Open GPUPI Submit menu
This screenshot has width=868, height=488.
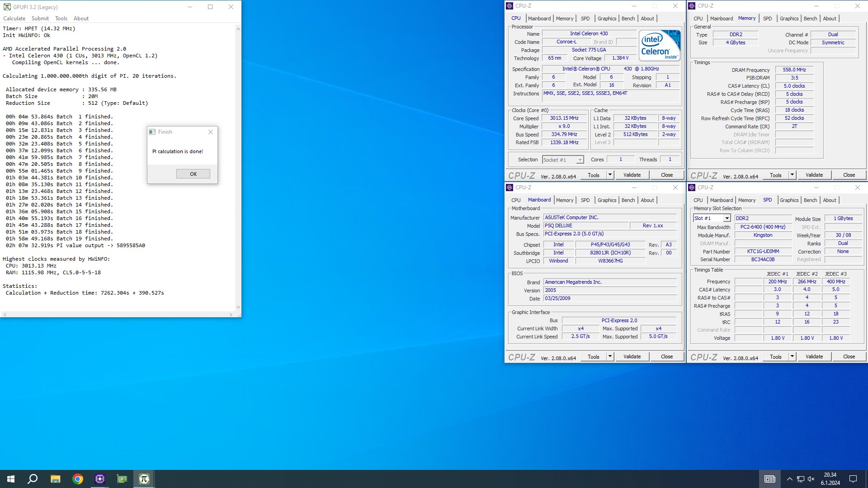(x=40, y=19)
